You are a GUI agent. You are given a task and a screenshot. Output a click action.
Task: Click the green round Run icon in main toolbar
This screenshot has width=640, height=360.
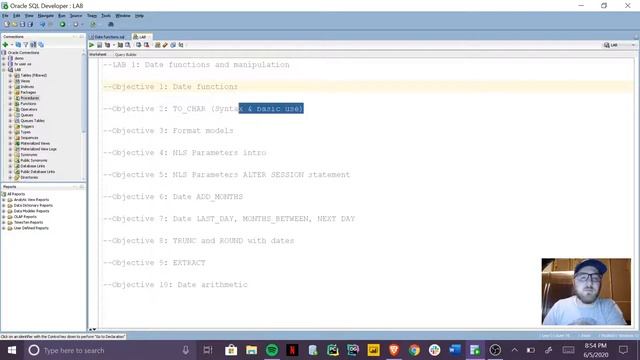click(x=62, y=24)
